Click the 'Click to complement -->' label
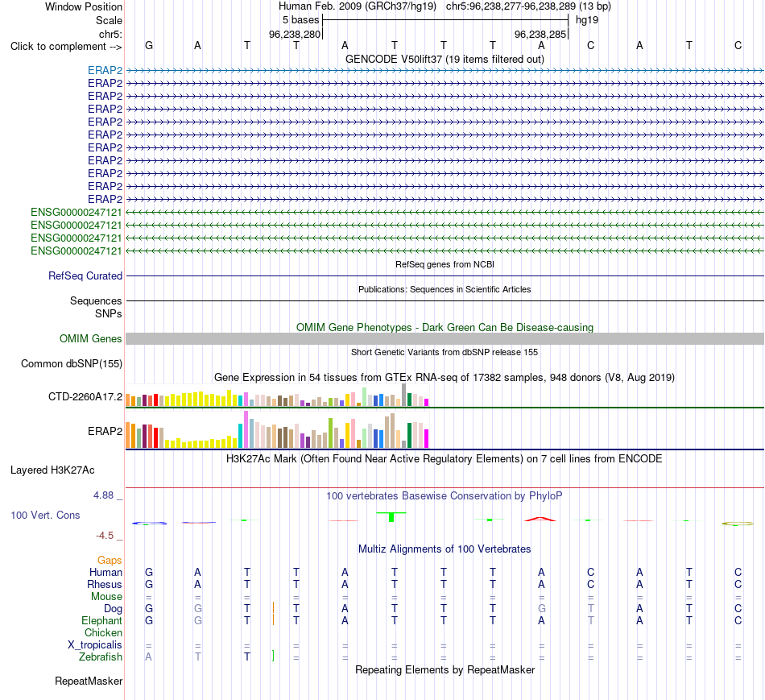765x700 pixels. (66, 47)
